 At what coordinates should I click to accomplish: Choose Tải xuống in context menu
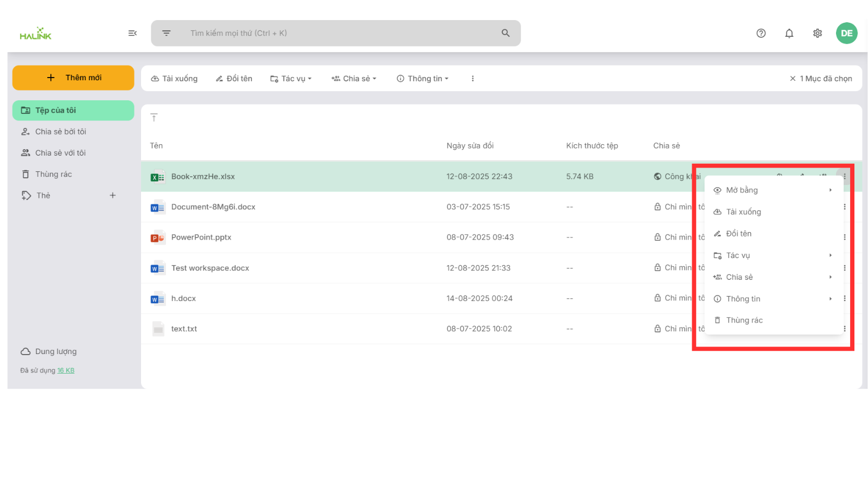(774, 212)
